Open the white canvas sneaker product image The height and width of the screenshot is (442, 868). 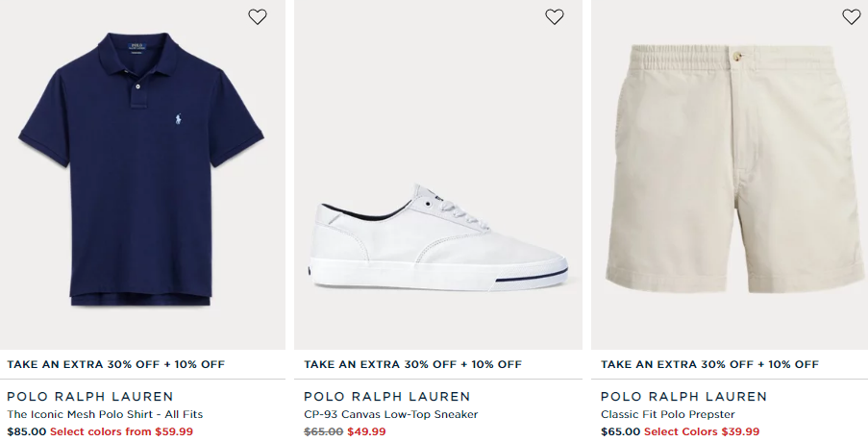pyautogui.click(x=438, y=235)
